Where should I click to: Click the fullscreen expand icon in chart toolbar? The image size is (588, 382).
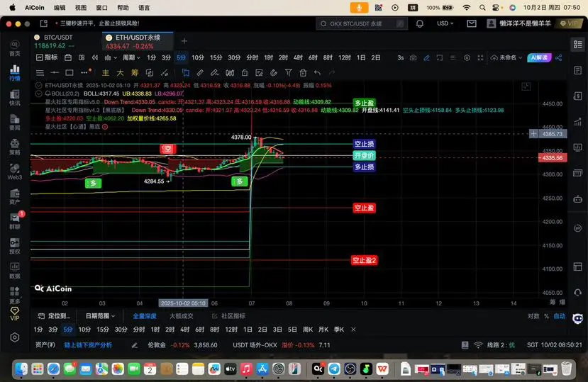[x=480, y=57]
